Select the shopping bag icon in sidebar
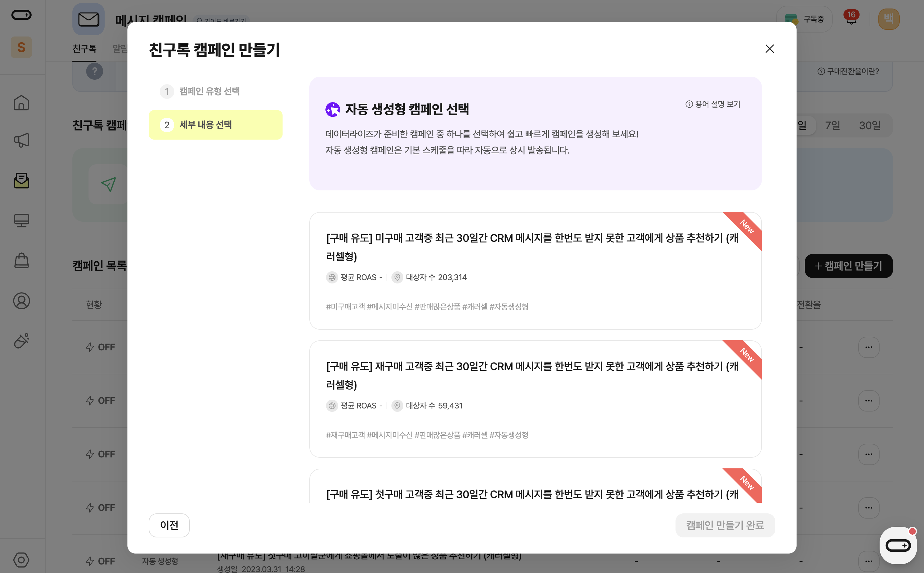The height and width of the screenshot is (573, 924). tap(22, 261)
